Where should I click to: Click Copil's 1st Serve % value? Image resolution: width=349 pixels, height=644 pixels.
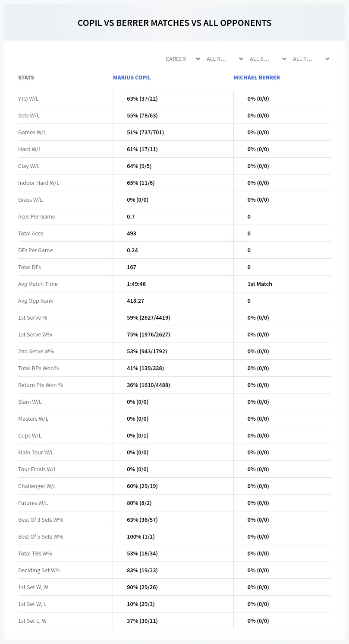tap(148, 317)
